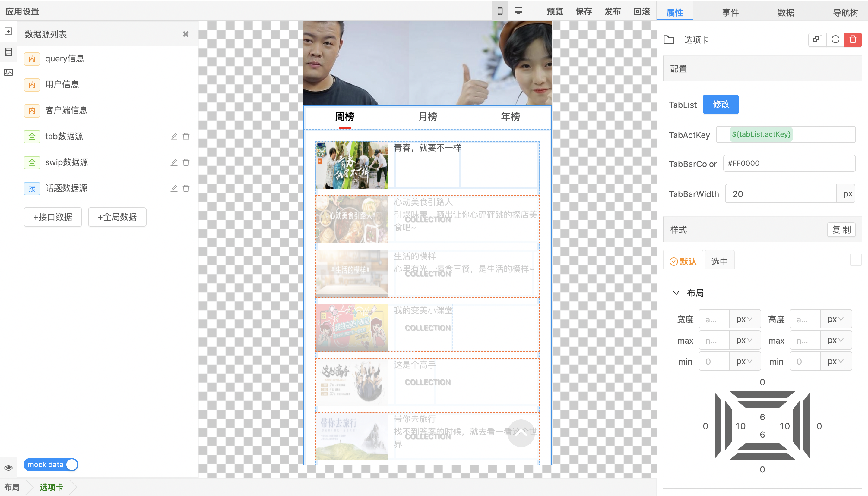Click the +接口数据 button

(x=53, y=217)
